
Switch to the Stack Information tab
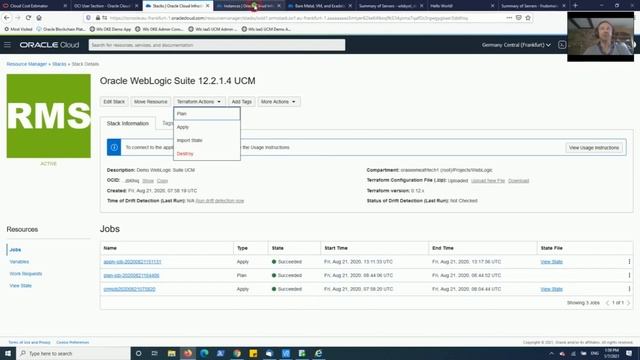(128, 123)
